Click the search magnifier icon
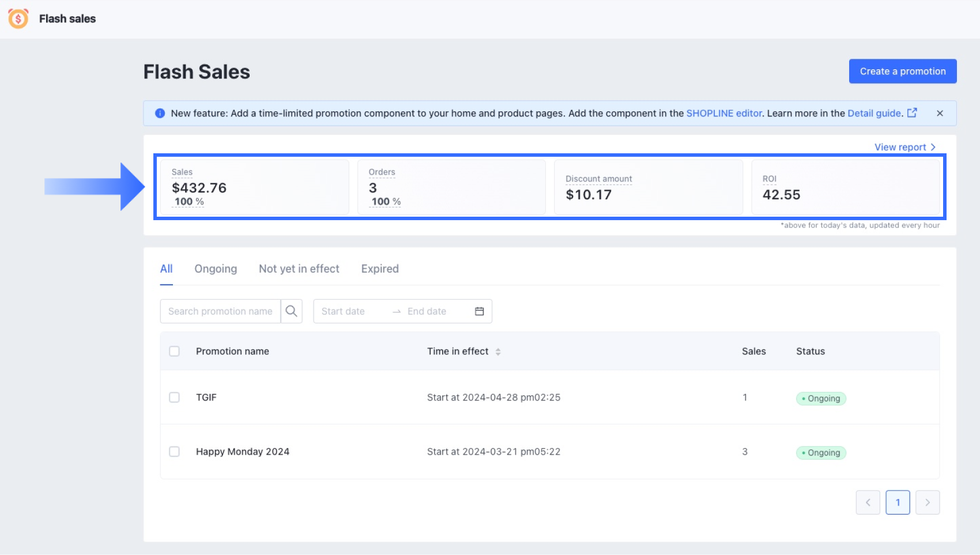 tap(292, 311)
